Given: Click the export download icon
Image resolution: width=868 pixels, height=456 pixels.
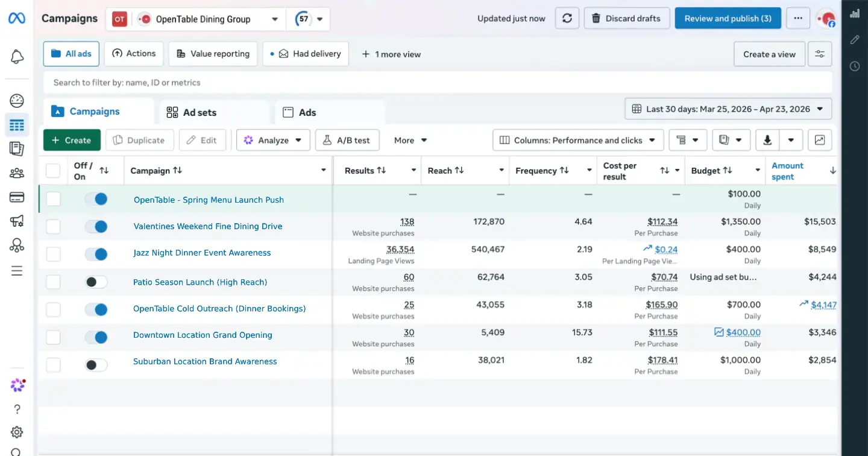Looking at the screenshot, I should (767, 140).
